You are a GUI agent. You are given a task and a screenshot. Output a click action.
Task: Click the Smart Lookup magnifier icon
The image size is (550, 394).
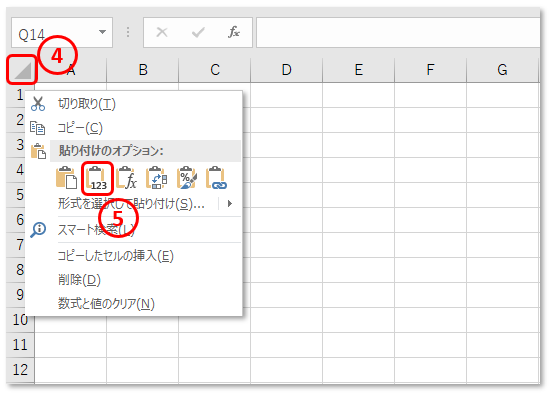pos(38,230)
